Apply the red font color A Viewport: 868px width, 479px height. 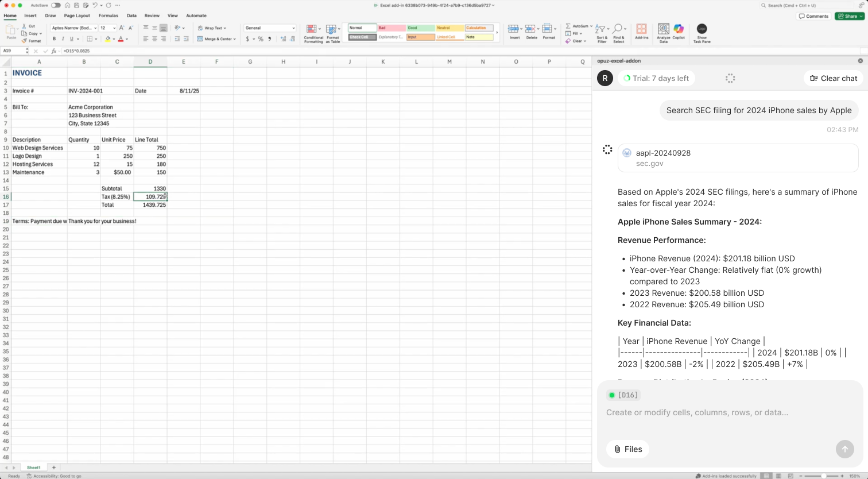point(121,39)
